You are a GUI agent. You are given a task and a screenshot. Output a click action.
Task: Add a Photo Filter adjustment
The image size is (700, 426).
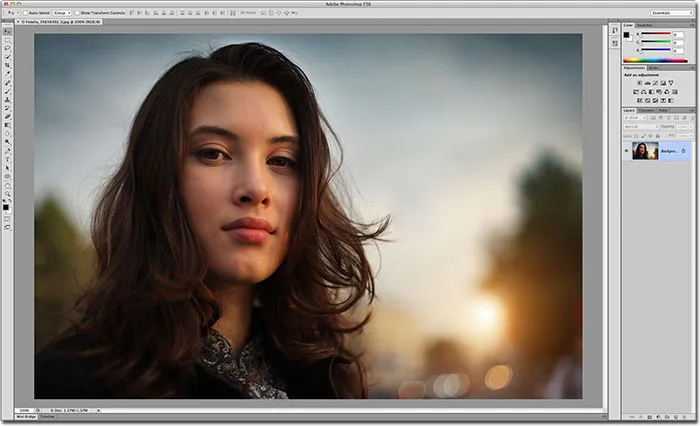point(659,92)
